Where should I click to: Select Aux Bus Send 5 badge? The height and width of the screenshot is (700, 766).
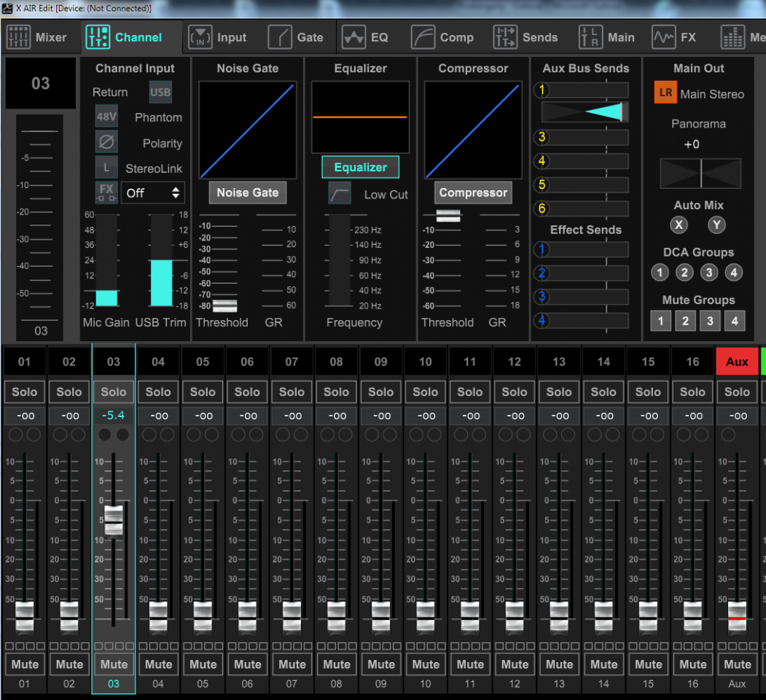click(542, 184)
